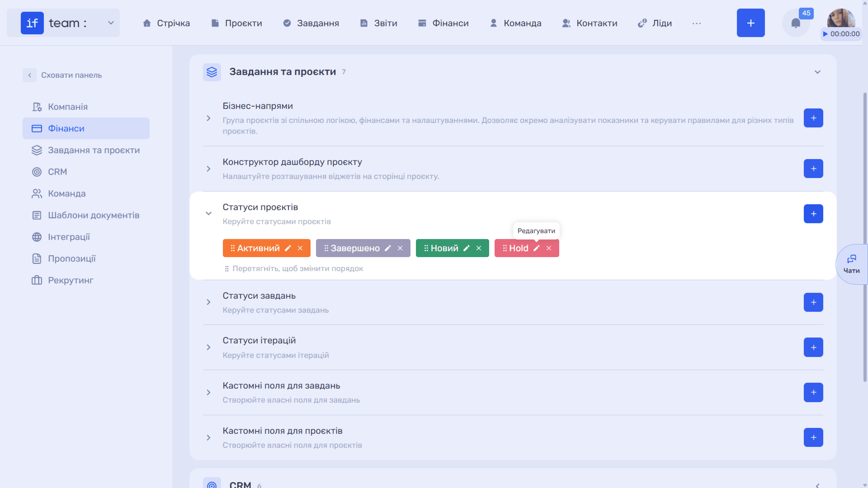This screenshot has height=488, width=868.
Task: Select Компанія in the settings sidebar
Action: point(86,107)
